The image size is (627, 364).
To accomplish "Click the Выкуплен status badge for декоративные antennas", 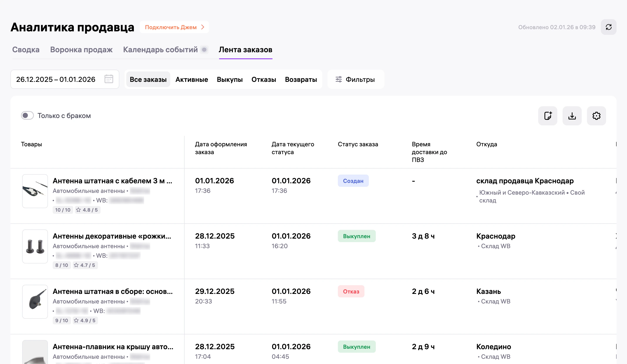I will coord(357,236).
